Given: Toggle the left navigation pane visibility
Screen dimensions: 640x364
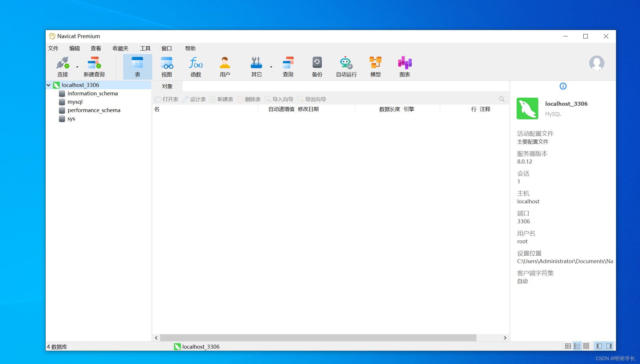Looking at the screenshot, I should [599, 346].
